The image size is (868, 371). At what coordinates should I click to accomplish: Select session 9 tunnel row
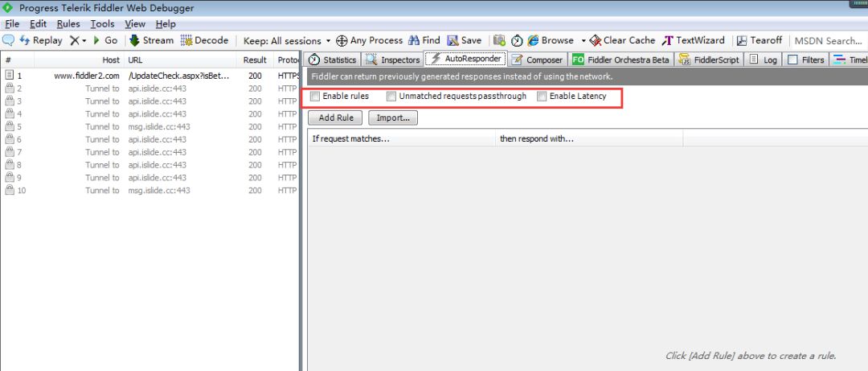[149, 178]
